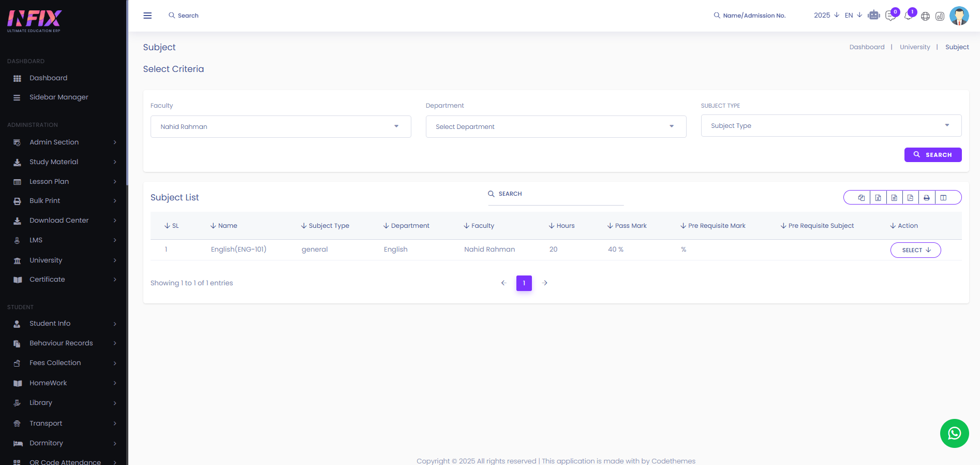Export subject list as CSV file

[x=894, y=198]
